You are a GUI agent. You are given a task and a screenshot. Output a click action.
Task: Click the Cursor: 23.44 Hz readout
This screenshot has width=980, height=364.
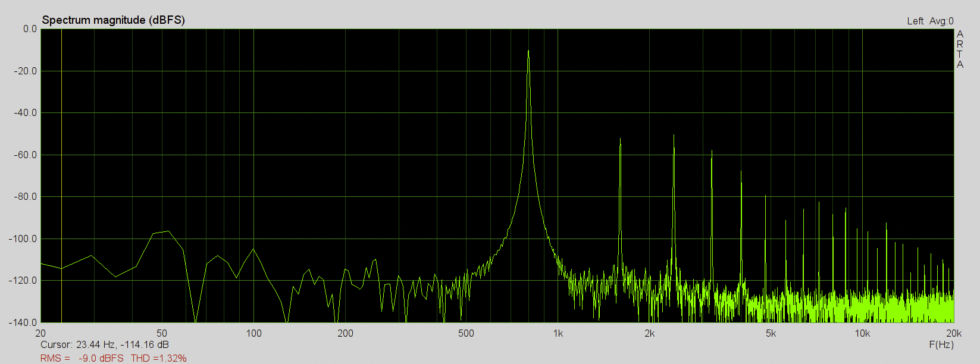[105, 344]
